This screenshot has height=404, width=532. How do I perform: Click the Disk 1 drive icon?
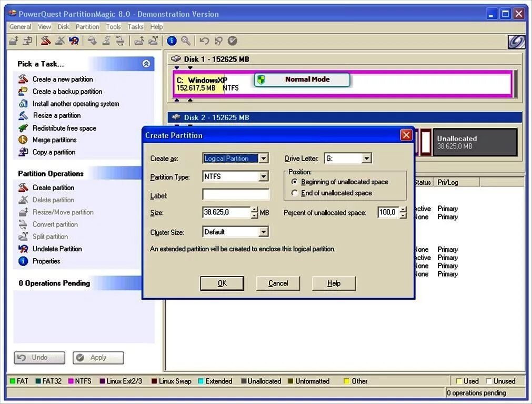[176, 59]
